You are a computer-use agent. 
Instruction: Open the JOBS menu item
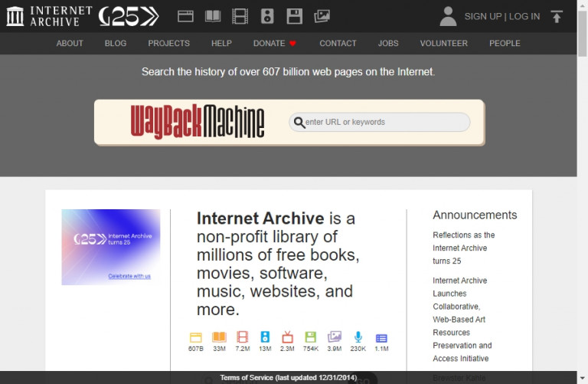click(388, 44)
